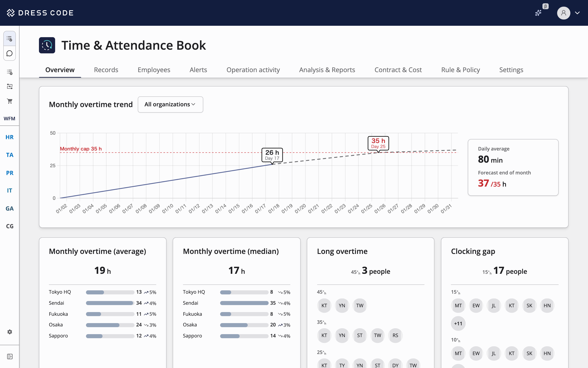
Task: Open the HR sidebar module
Action: click(x=10, y=137)
